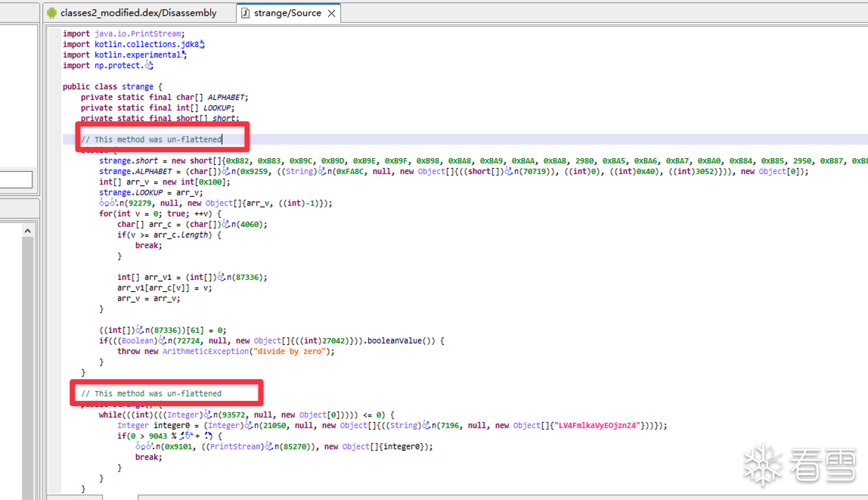Click the call with constant 92279

(x=216, y=203)
